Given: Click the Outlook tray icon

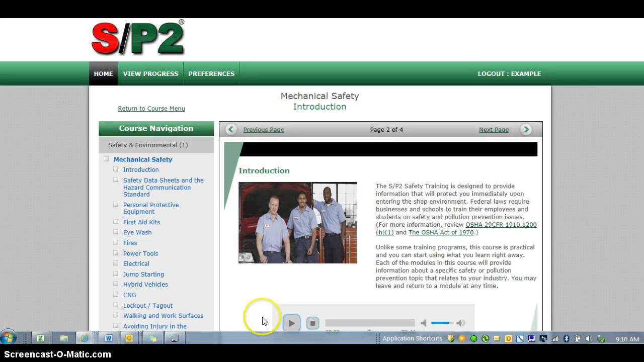Looking at the screenshot, I should [x=508, y=339].
